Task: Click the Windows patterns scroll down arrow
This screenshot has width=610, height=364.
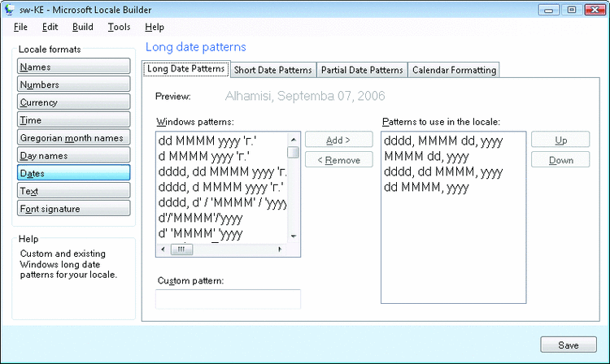Action: (294, 236)
